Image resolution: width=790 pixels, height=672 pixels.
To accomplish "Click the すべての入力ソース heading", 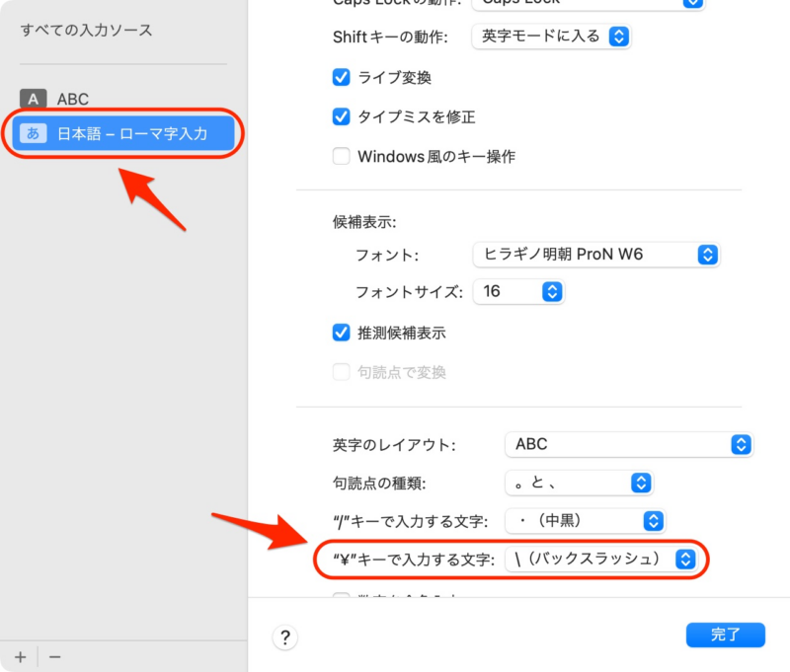I will pos(86,31).
